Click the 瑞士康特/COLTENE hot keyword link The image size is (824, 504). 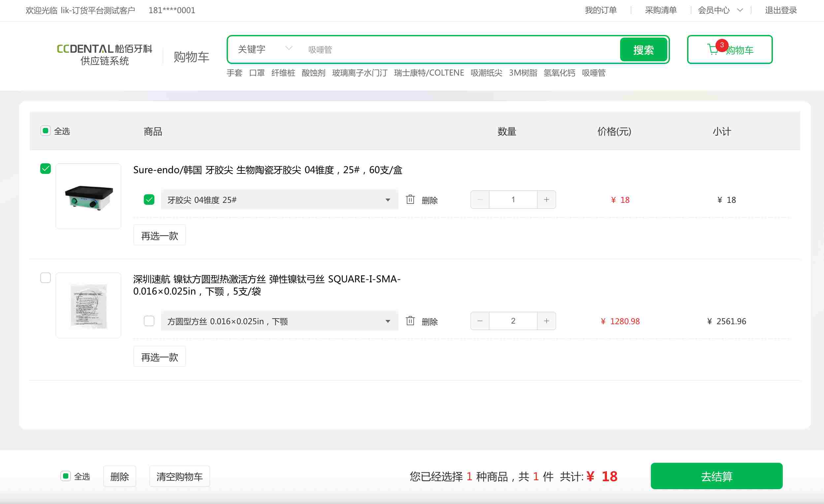pos(429,73)
